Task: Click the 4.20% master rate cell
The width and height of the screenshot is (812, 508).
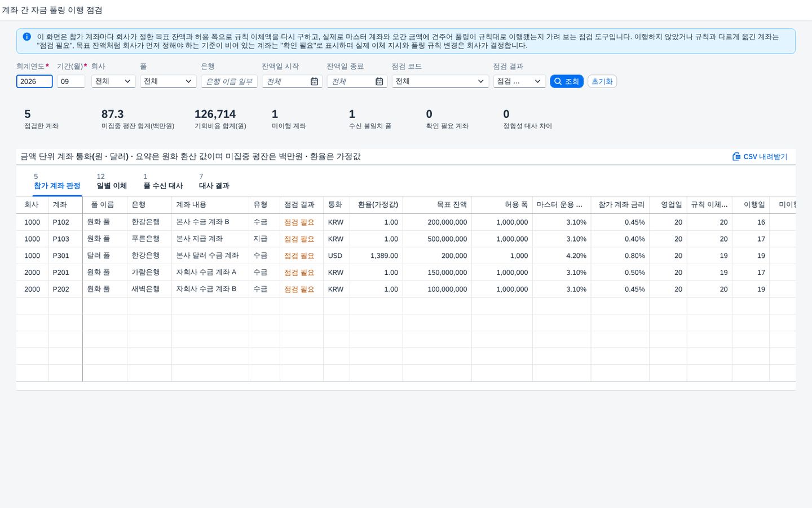Action: (x=562, y=256)
